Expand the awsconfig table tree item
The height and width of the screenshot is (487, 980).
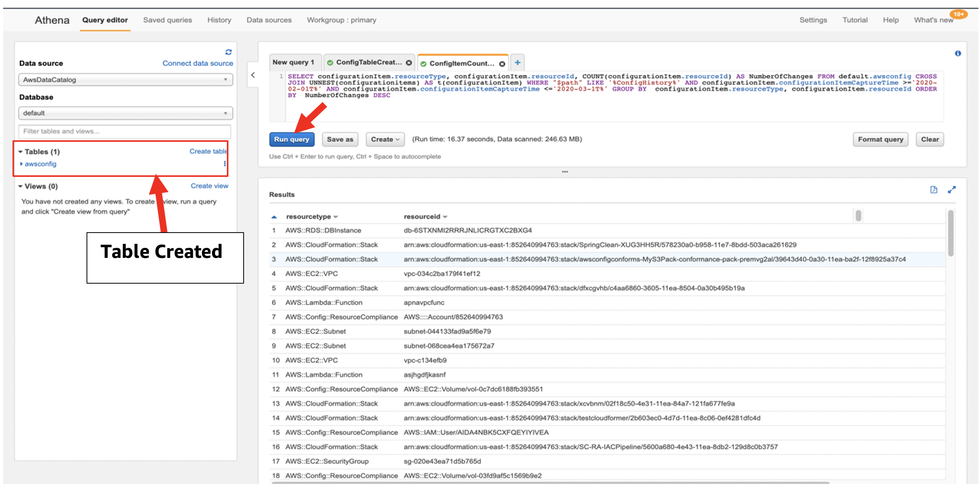coord(21,164)
